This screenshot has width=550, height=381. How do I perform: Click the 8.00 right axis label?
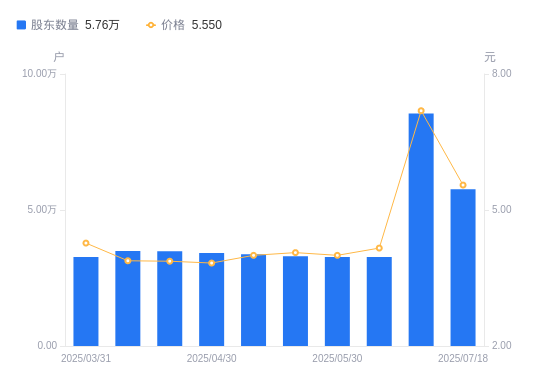coord(501,73)
